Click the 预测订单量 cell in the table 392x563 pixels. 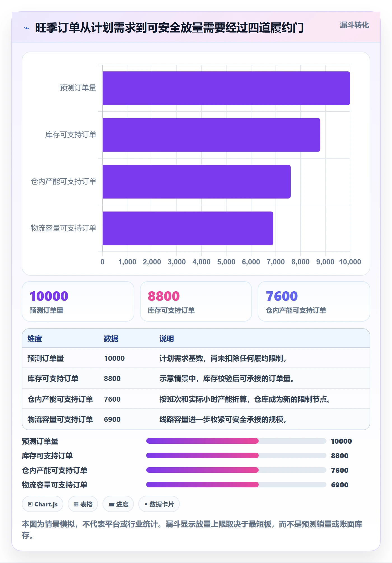46,358
